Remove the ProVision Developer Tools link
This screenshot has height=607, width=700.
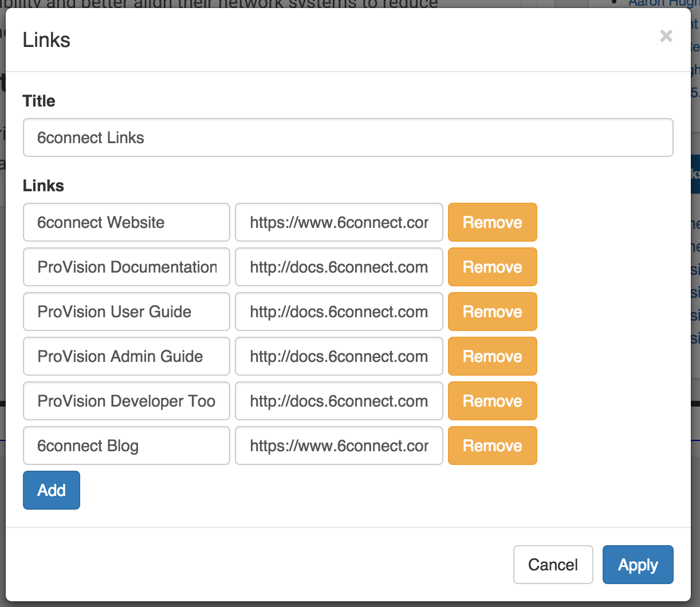(492, 401)
